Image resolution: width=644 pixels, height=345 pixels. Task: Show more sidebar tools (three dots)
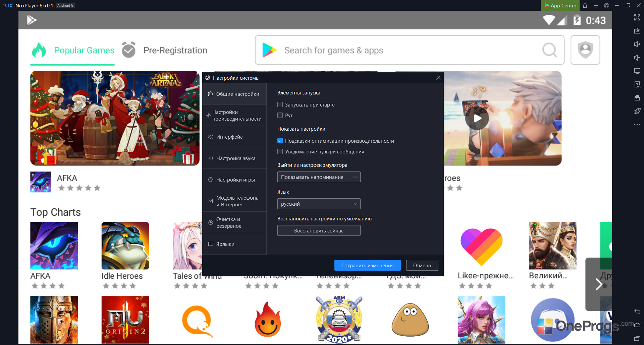tap(637, 125)
